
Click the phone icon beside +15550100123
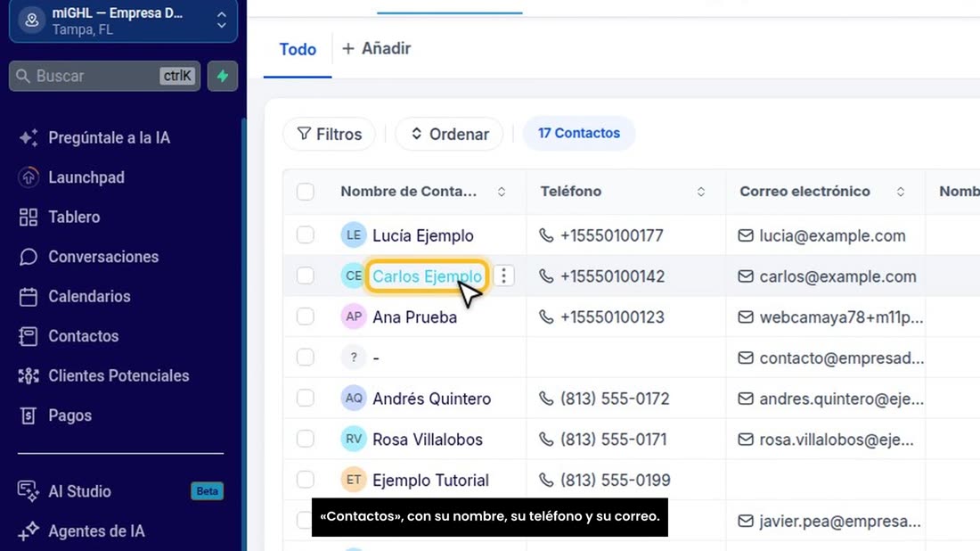pos(546,317)
